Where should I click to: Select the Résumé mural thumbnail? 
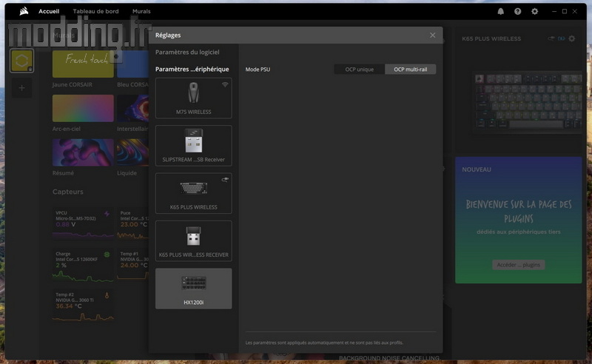83,152
